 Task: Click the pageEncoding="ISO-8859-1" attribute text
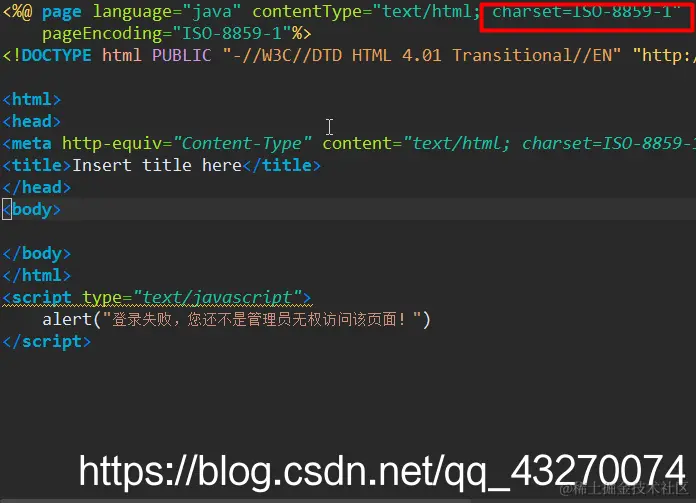click(x=166, y=34)
